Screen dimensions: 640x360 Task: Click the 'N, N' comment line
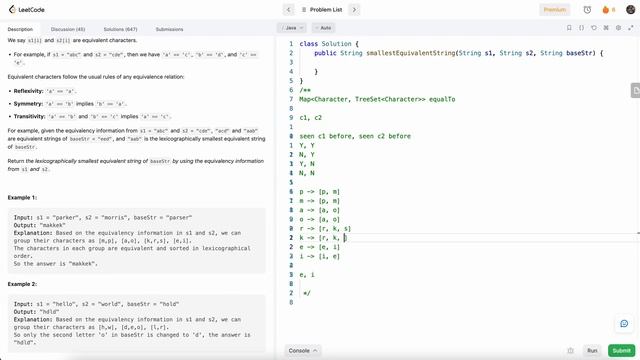(x=307, y=173)
